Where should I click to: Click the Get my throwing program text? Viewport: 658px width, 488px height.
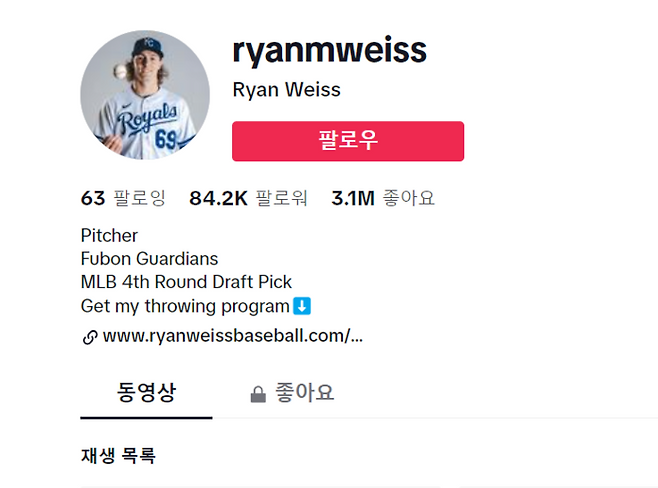pyautogui.click(x=185, y=306)
